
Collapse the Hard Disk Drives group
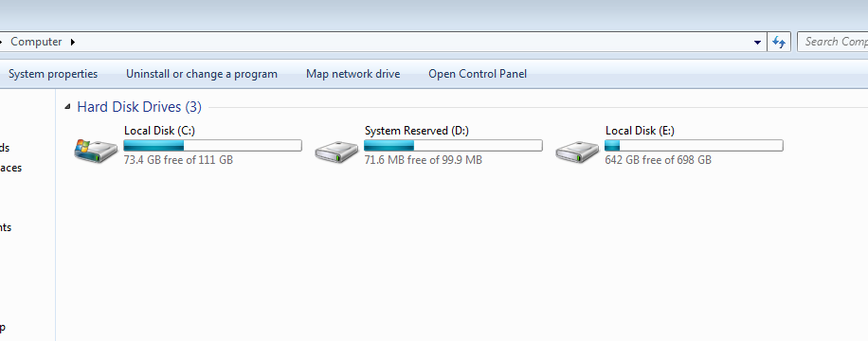[67, 107]
